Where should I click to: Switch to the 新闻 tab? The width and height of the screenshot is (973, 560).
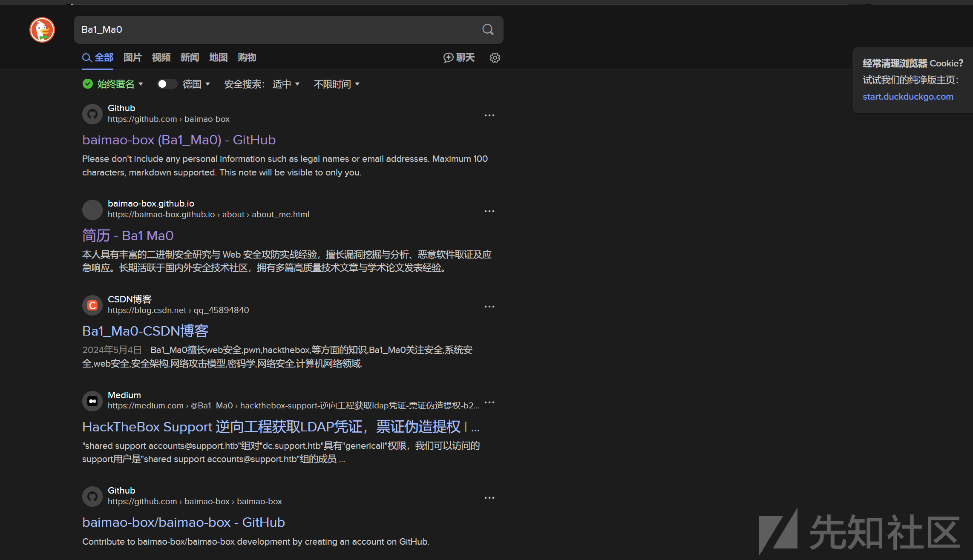pyautogui.click(x=190, y=57)
